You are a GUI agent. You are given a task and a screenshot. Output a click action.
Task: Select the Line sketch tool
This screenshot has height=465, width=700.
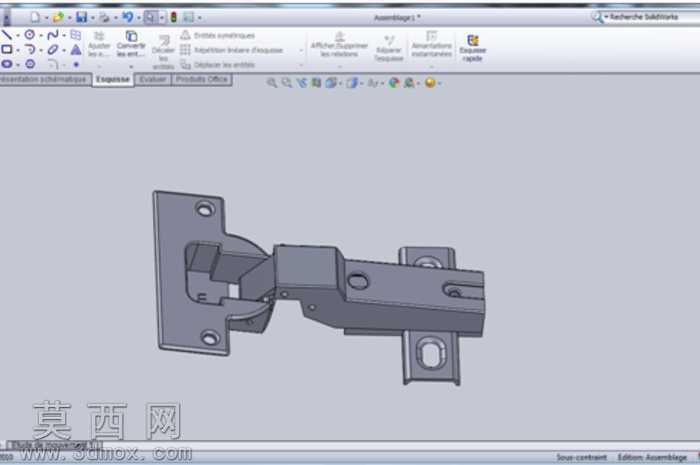click(6, 35)
